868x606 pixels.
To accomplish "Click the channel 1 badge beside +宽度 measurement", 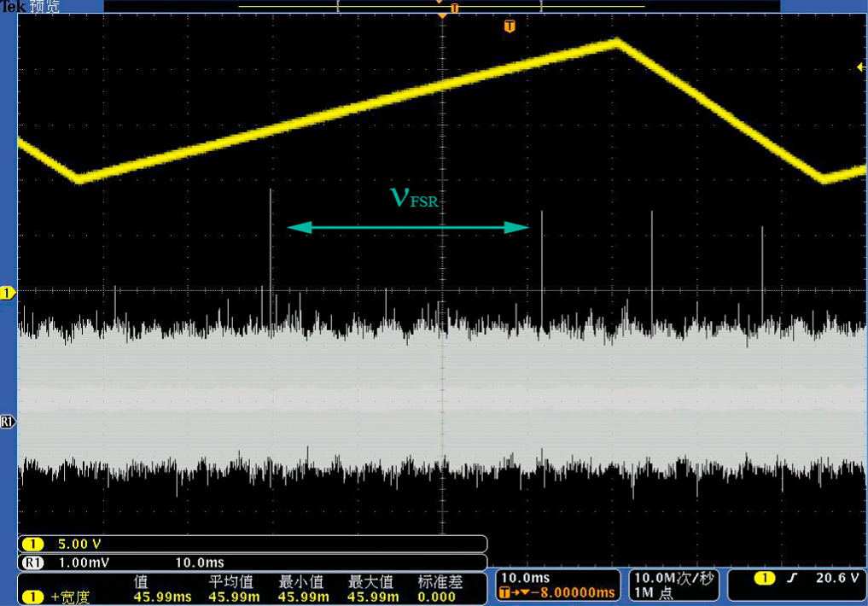I will 33,597.
